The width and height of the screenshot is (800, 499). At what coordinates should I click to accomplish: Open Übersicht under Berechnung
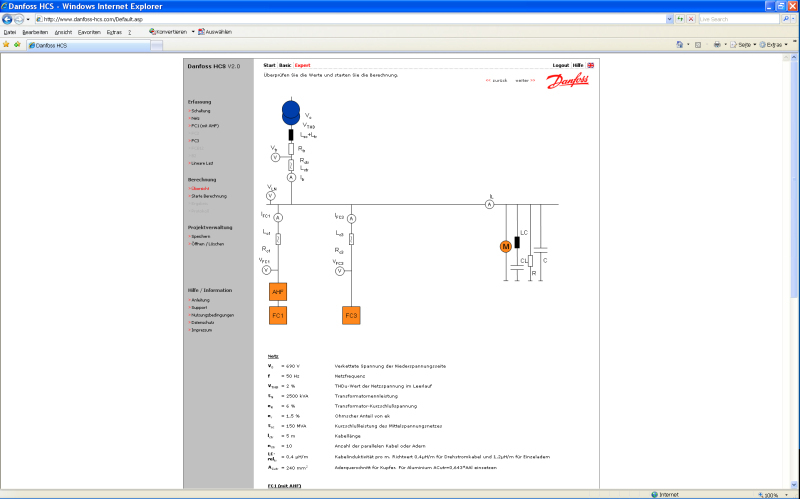pyautogui.click(x=199, y=188)
